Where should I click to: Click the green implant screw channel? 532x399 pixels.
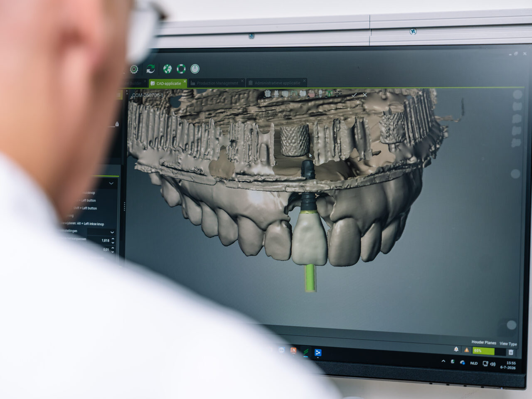[310, 277]
